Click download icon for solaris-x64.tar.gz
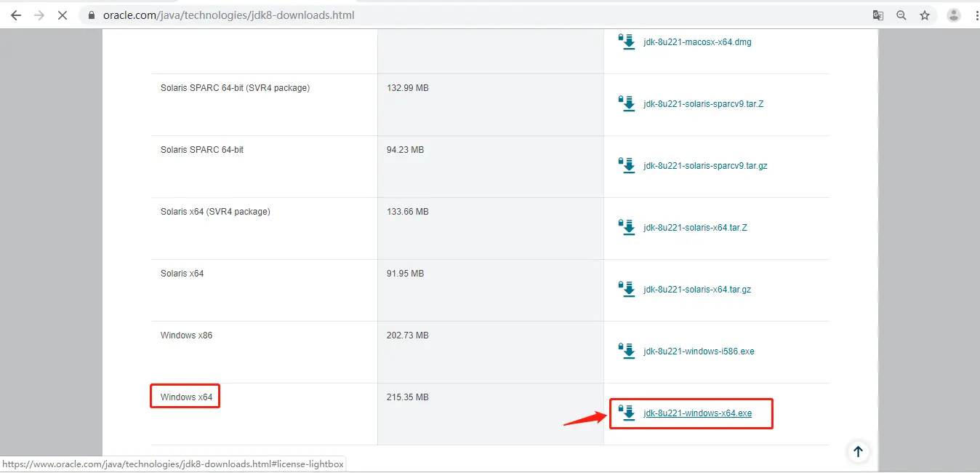 pos(626,289)
